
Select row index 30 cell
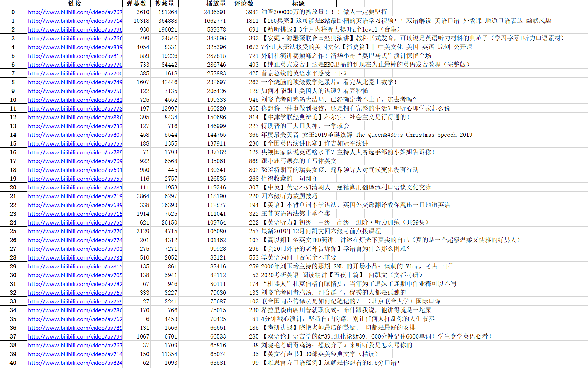coord(13,275)
